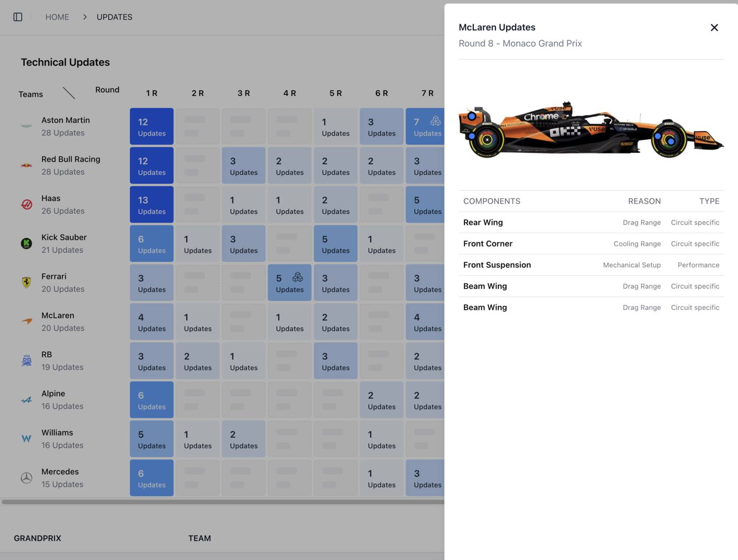Open Ferrari round 4 with 5 updates

(290, 282)
